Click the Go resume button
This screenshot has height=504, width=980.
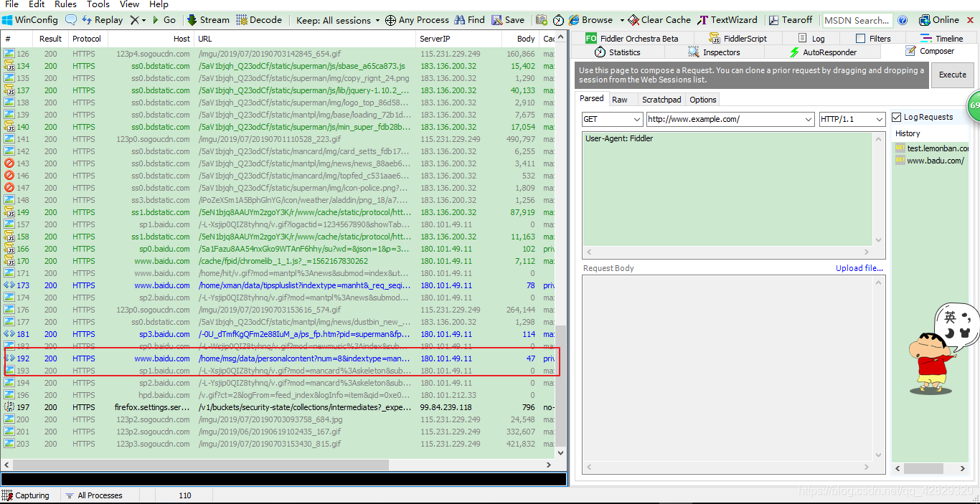coord(164,20)
